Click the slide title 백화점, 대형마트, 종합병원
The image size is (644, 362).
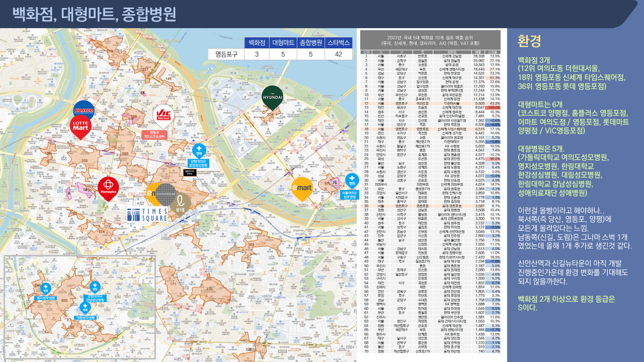tap(94, 14)
